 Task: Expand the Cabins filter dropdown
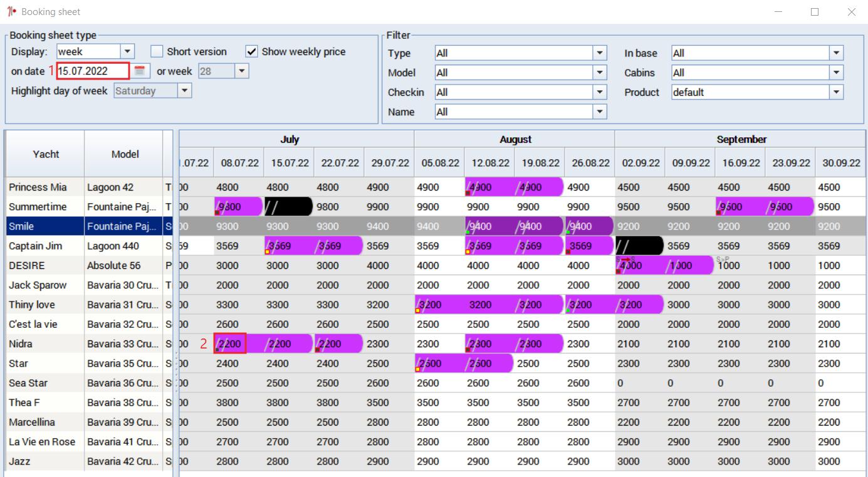(x=837, y=73)
